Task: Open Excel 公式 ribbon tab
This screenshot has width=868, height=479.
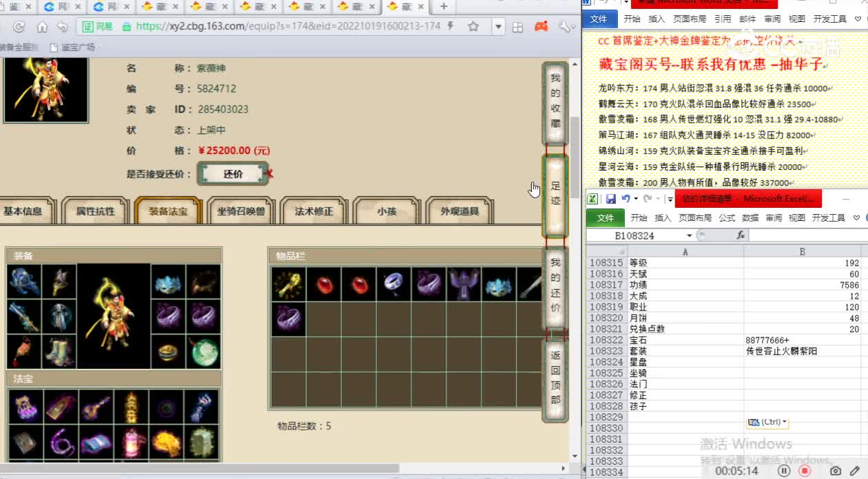Action: [727, 217]
